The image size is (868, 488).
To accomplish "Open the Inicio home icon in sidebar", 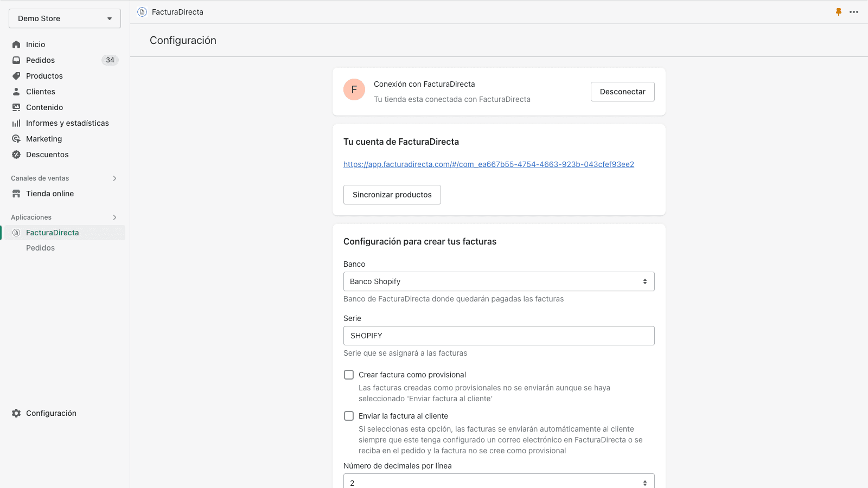I will (x=16, y=44).
